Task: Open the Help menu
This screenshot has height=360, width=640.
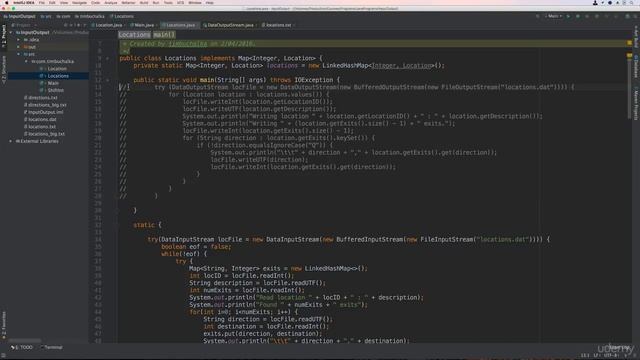Action: pos(210,2)
